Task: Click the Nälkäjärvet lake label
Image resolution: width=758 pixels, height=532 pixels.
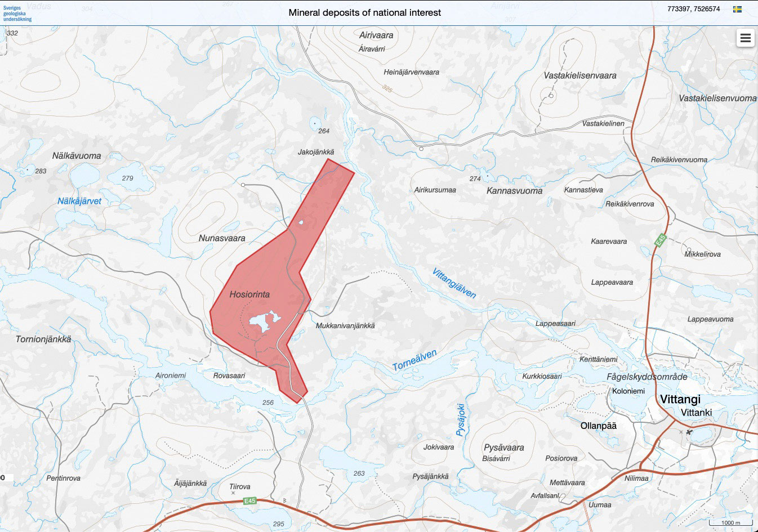Action: tap(79, 201)
